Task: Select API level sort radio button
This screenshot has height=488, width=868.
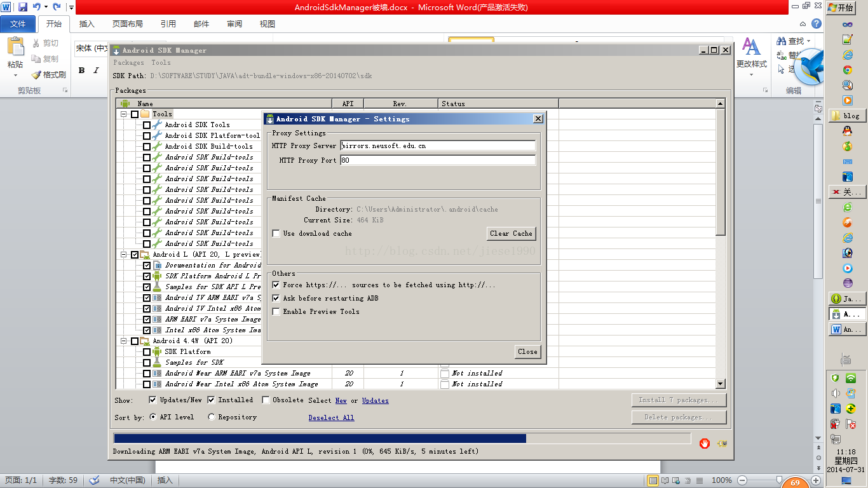Action: (x=153, y=417)
